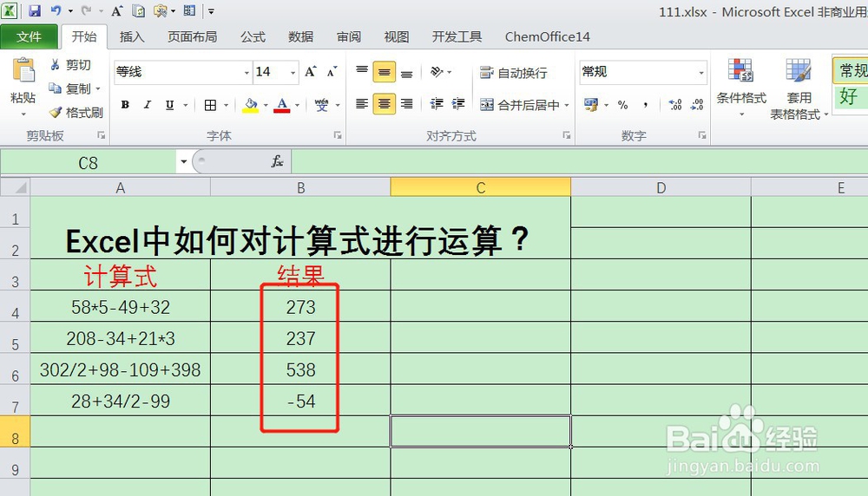Open the undo history dropdown arrow
The height and width of the screenshot is (496, 868).
click(x=70, y=11)
